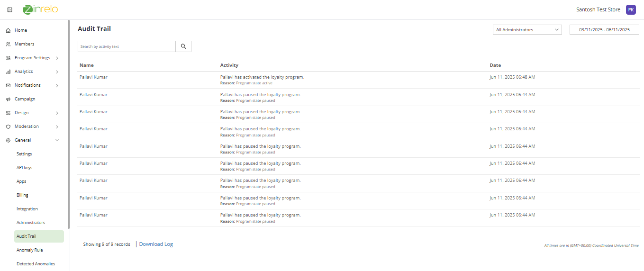
Task: Open the date range picker 03/11/2025 - 06/11/2025
Action: tap(604, 29)
